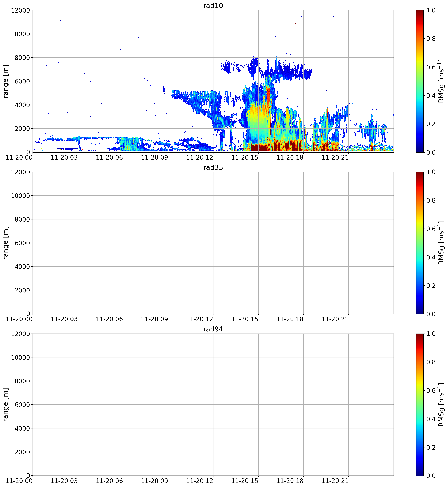Click the 0.8 tick on rad10 colorbar
This screenshot has height=487, width=448.
[x=431, y=39]
